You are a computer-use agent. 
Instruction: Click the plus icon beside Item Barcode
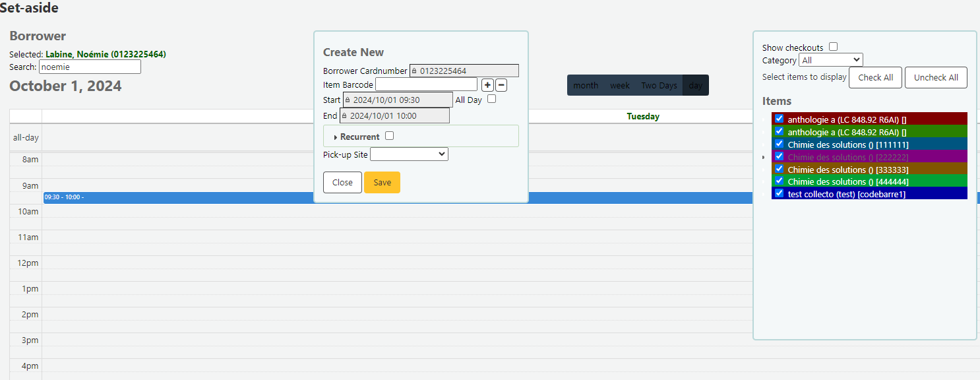tap(487, 84)
